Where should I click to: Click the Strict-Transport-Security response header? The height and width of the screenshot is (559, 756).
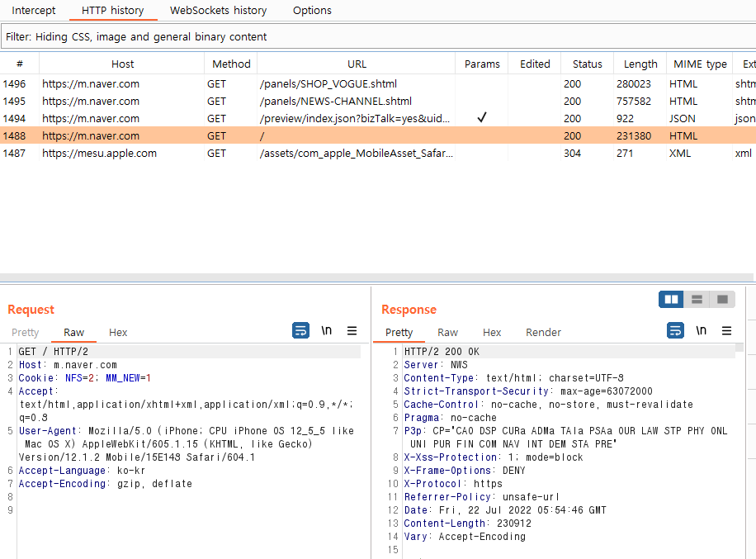[x=528, y=391]
